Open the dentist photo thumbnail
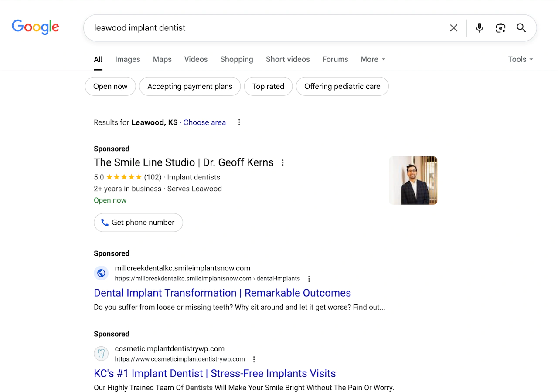The image size is (558, 392). [x=413, y=180]
